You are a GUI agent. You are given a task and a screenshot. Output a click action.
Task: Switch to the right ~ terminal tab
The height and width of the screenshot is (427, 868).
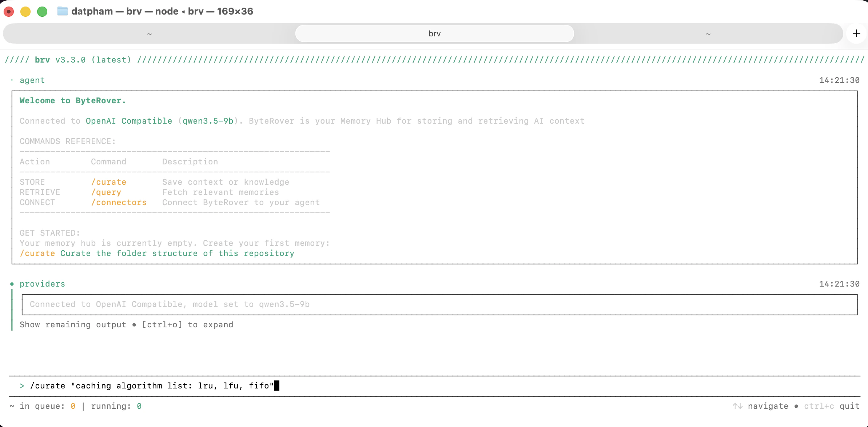707,33
